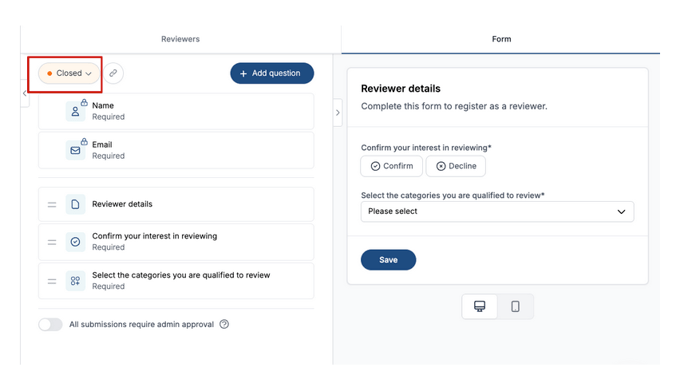Choose Confirm option in form preview
688x387 pixels.
(392, 166)
